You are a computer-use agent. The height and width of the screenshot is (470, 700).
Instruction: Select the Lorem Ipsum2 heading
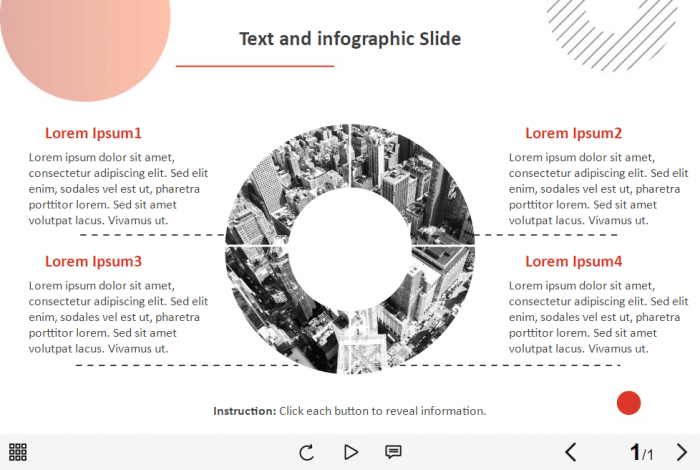573,133
